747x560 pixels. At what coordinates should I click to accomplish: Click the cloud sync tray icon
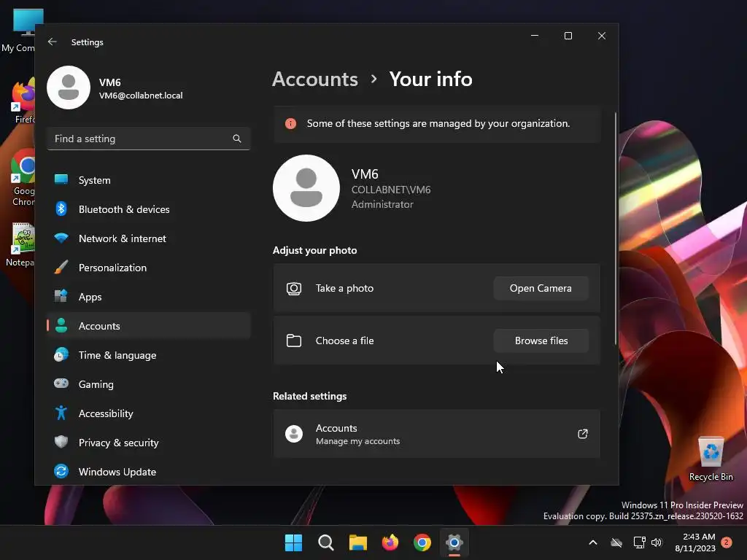point(616,542)
